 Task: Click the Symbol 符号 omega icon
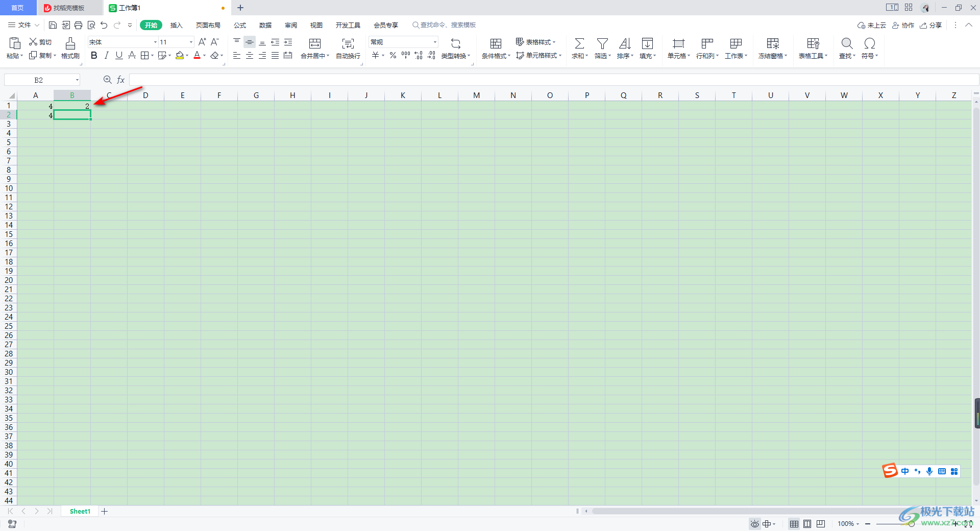870,43
